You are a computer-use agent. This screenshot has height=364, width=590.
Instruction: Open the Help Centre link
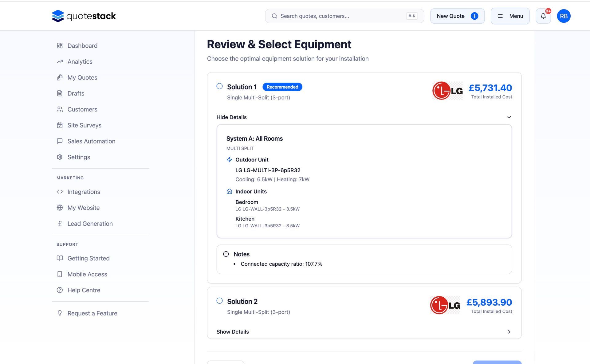84,290
